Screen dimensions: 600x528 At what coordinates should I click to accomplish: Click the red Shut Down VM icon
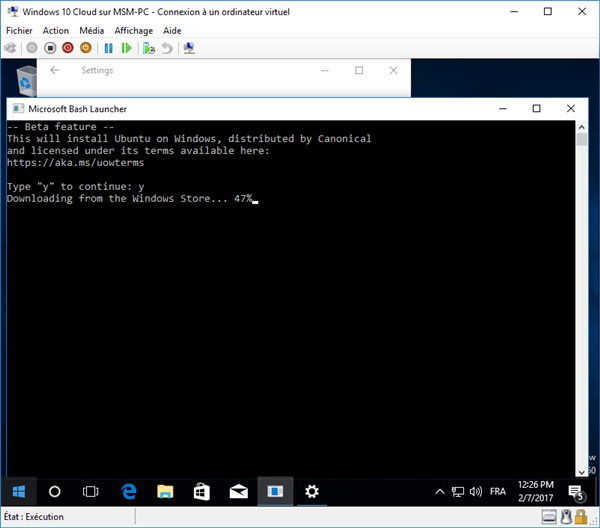click(67, 47)
